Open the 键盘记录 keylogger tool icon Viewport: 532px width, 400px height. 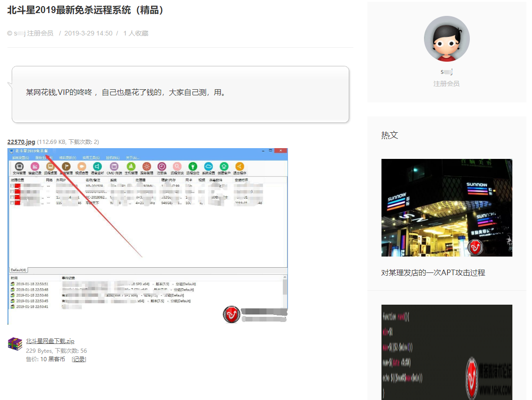(x=35, y=166)
